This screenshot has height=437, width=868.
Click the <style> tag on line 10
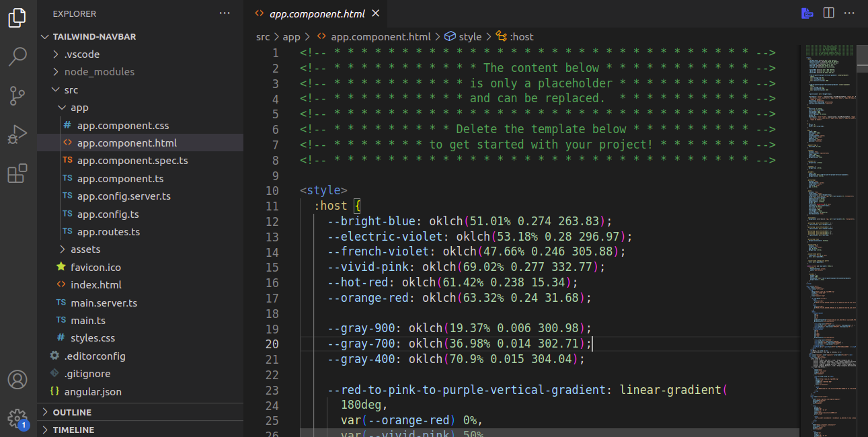click(323, 191)
